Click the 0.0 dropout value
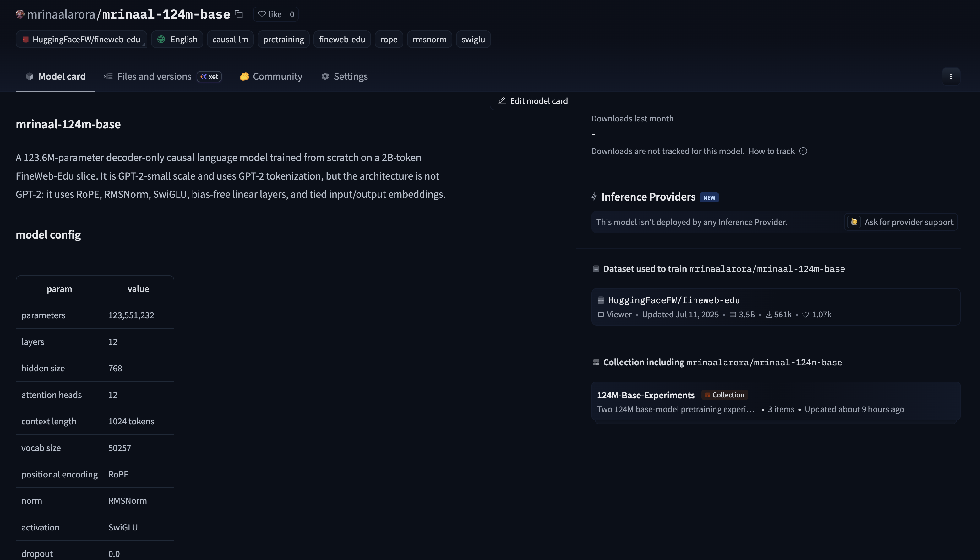This screenshot has width=980, height=560. (x=114, y=554)
